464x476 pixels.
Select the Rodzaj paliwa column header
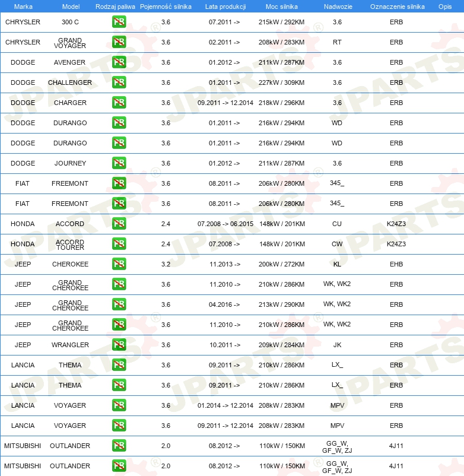coord(115,7)
